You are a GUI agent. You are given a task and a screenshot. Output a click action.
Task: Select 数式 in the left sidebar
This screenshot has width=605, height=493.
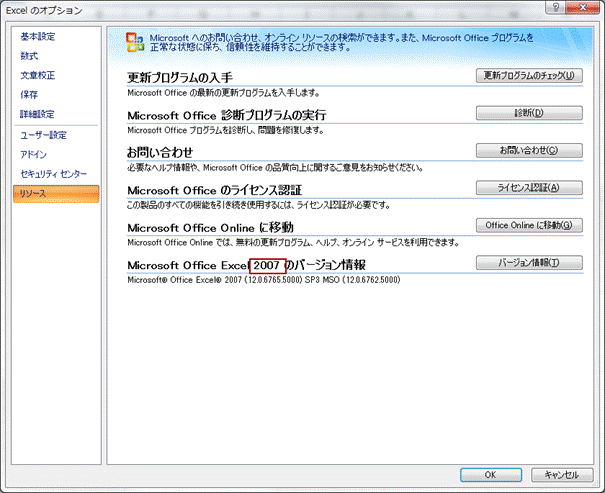(30, 56)
